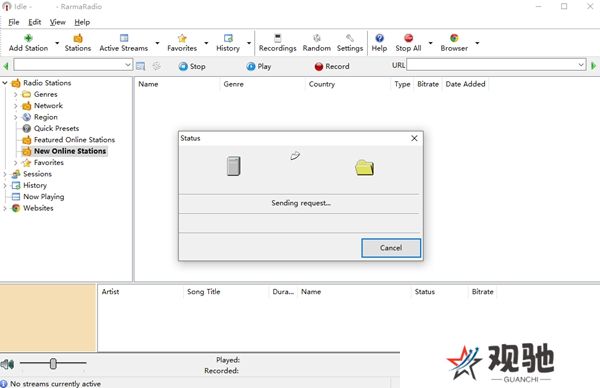The height and width of the screenshot is (388, 600).
Task: Click the folder icon in the Status dialog
Action: 364,168
